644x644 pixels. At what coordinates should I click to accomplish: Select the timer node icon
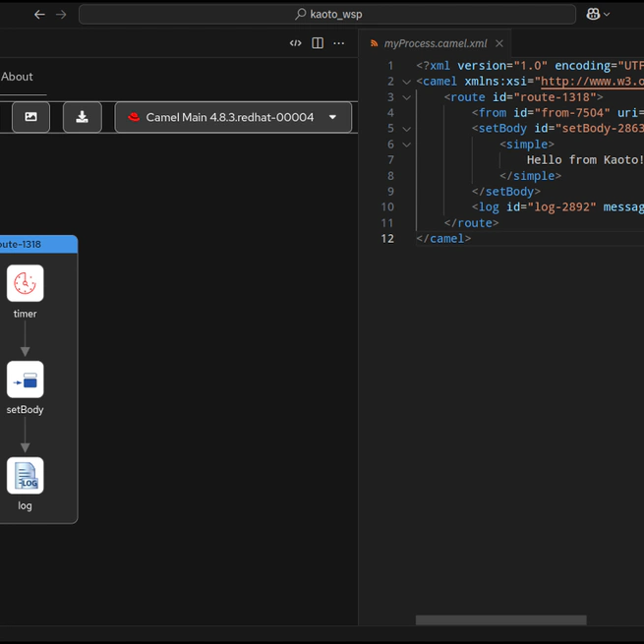click(25, 283)
